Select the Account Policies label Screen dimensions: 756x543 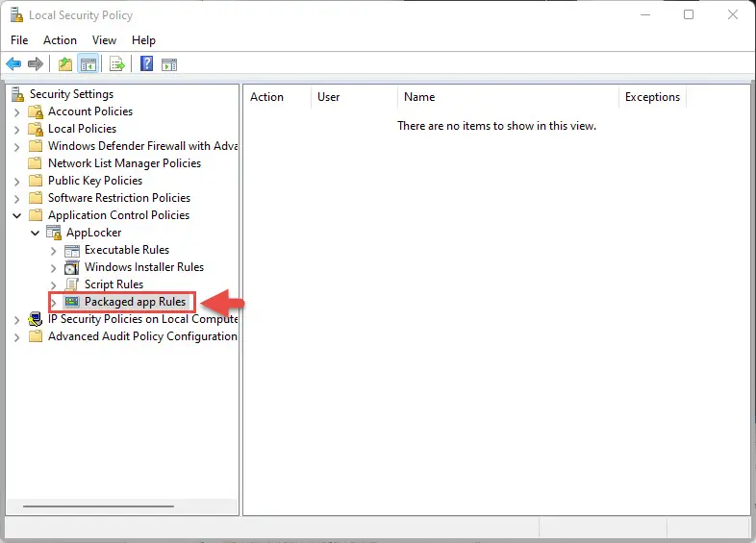pyautogui.click(x=90, y=111)
